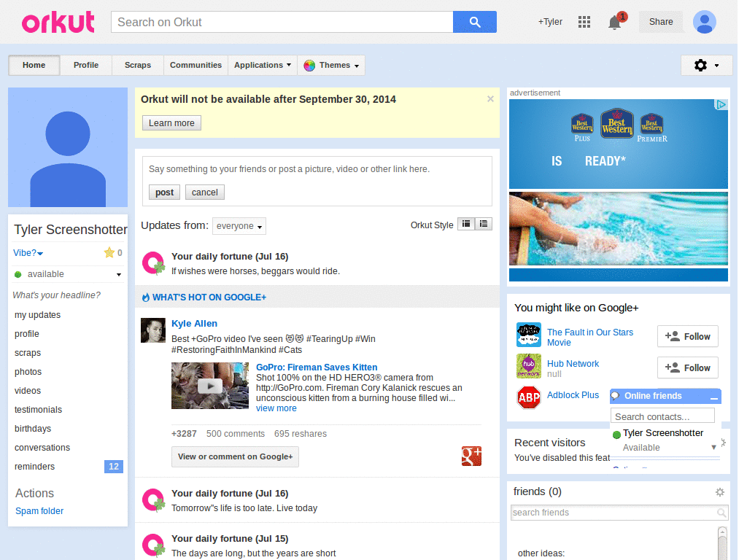Click the orkut logo

click(x=58, y=22)
